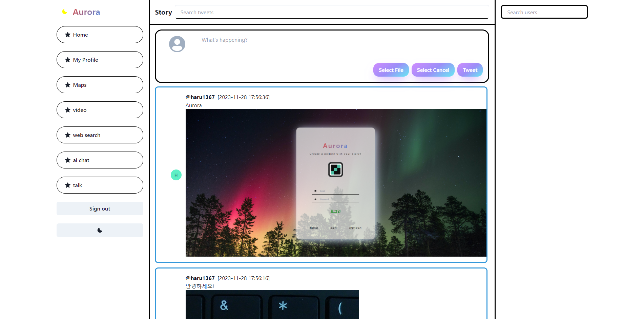The image size is (644, 319).
Task: Click the Select File button
Action: click(x=391, y=70)
